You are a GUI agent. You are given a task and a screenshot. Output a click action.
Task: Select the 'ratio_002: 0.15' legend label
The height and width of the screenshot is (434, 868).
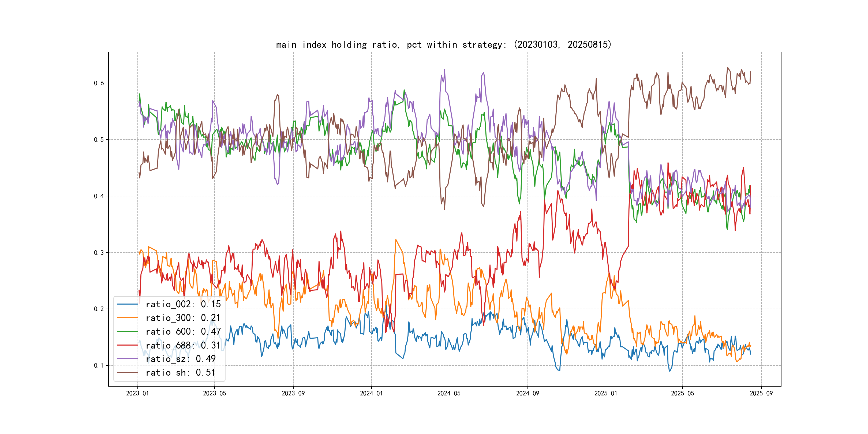coord(183,304)
